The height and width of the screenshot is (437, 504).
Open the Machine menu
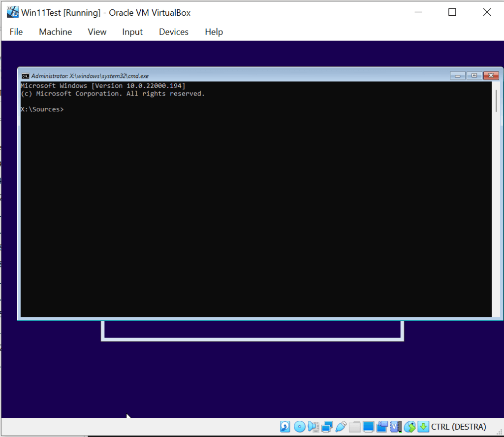[x=55, y=32]
